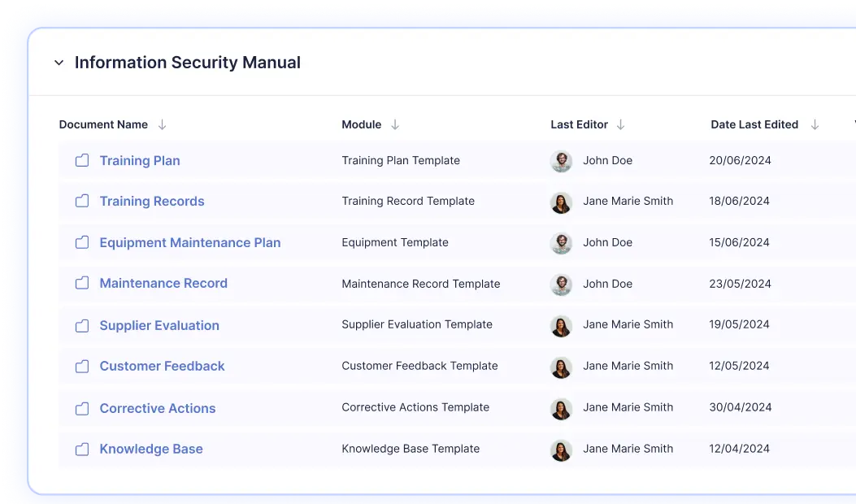This screenshot has width=856, height=504.
Task: Select the Training Plan Template module cell
Action: click(401, 160)
